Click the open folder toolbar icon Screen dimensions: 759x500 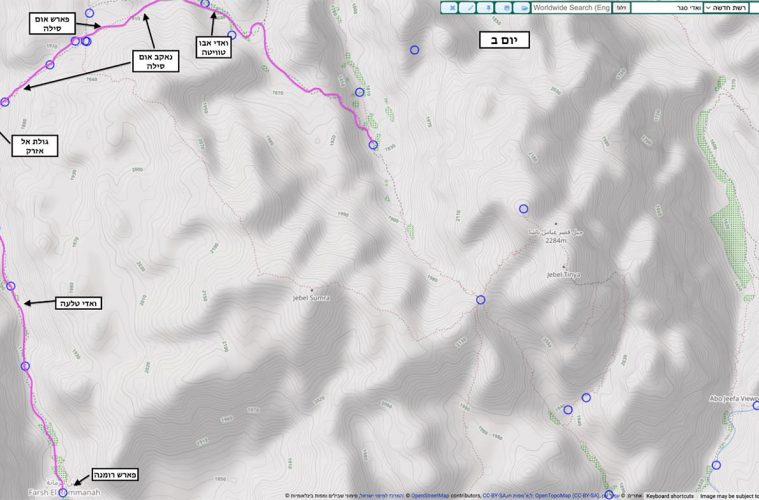[522, 7]
